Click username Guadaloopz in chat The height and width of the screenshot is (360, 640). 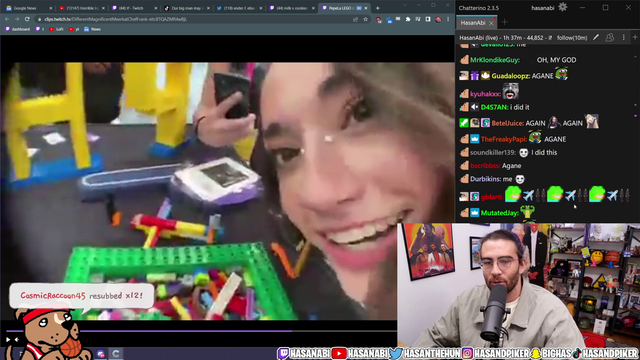click(x=511, y=76)
